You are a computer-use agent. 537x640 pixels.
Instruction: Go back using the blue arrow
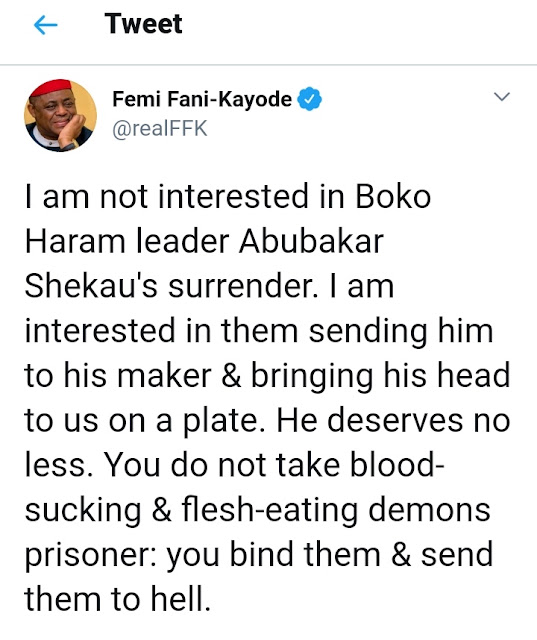pyautogui.click(x=45, y=25)
